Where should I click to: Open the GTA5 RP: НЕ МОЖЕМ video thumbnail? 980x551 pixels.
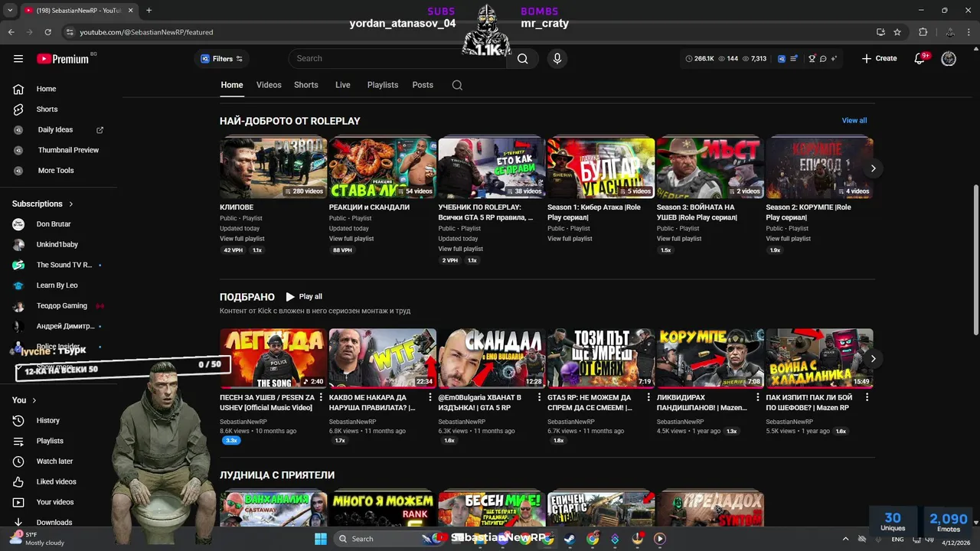click(x=601, y=359)
